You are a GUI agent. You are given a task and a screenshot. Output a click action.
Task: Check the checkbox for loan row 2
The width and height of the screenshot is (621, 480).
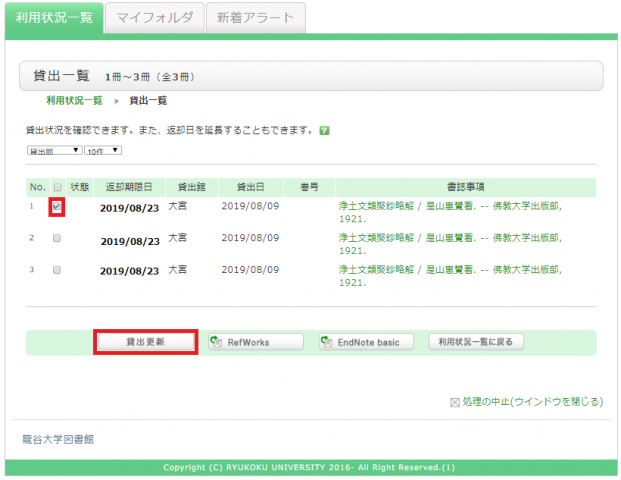click(x=57, y=239)
